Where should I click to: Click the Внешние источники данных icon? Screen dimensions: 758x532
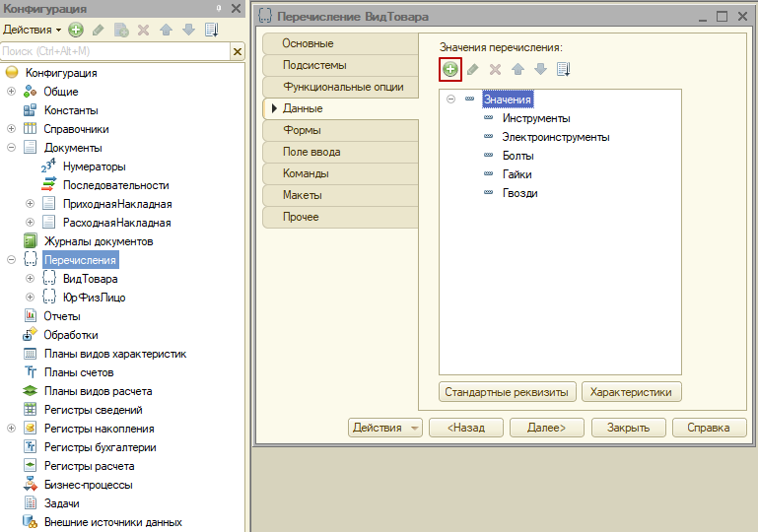[x=30, y=521]
